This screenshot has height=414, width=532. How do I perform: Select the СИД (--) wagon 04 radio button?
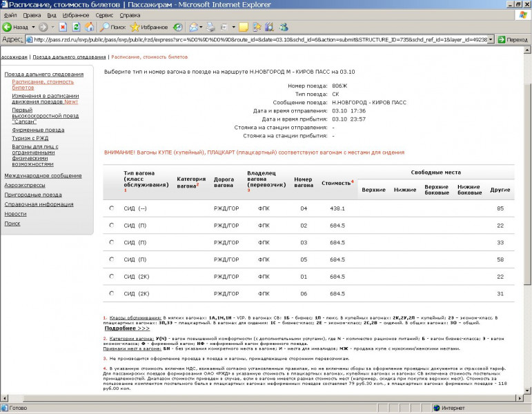coord(112,208)
